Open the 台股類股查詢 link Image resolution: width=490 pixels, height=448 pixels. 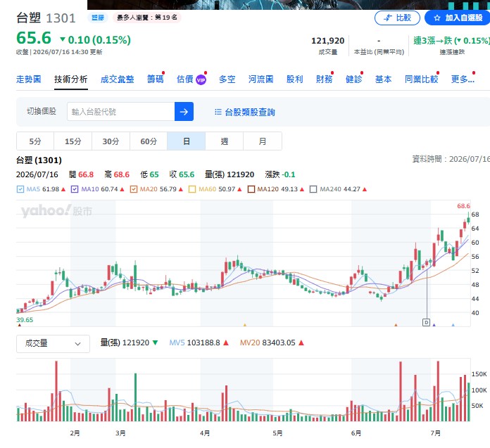[250, 112]
